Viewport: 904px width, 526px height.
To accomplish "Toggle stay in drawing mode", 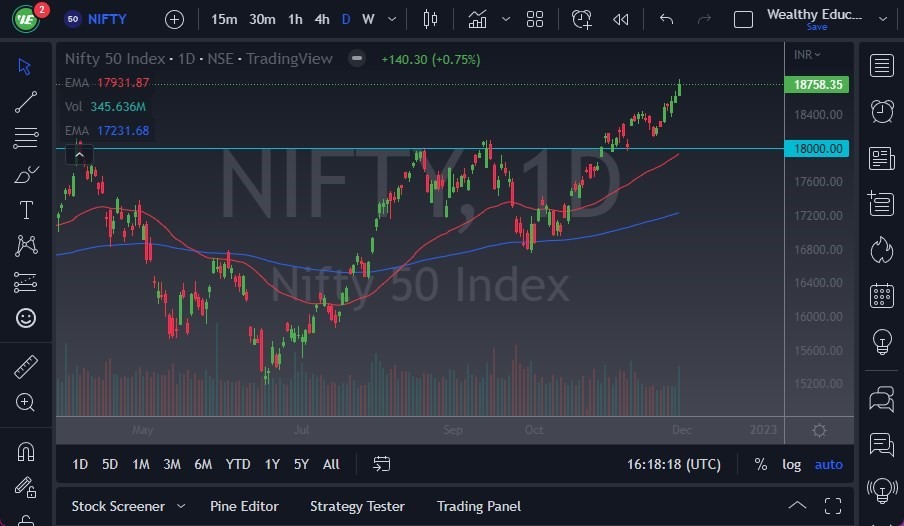I will tap(25, 488).
